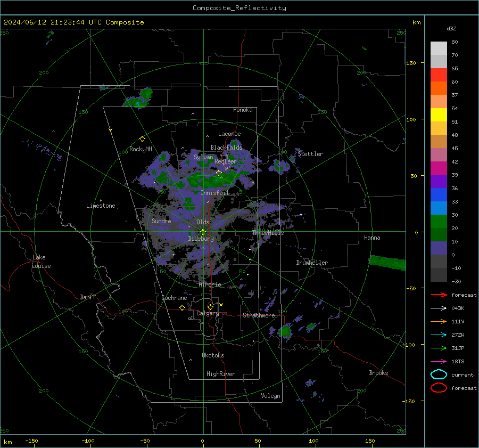This screenshot has height=448, width=479.
Task: Click the Lake Louise label
Action: pyautogui.click(x=41, y=262)
